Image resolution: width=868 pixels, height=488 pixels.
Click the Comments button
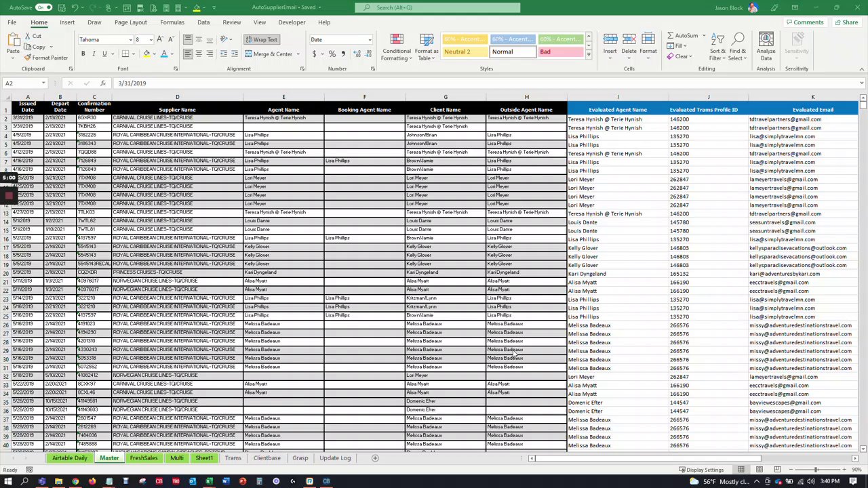coord(805,22)
